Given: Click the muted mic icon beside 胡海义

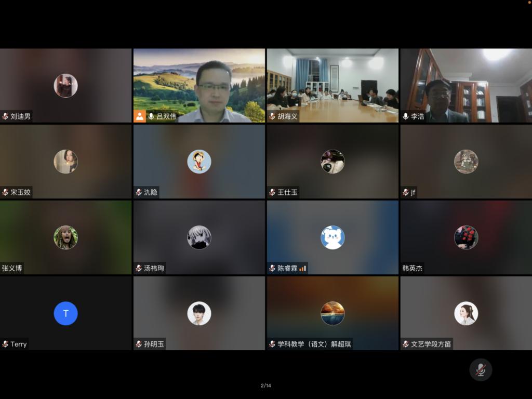Looking at the screenshot, I should click(272, 116).
